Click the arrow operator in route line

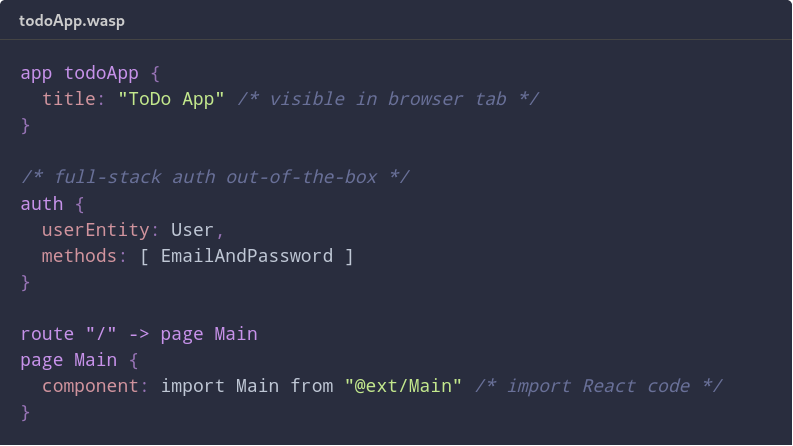click(139, 334)
